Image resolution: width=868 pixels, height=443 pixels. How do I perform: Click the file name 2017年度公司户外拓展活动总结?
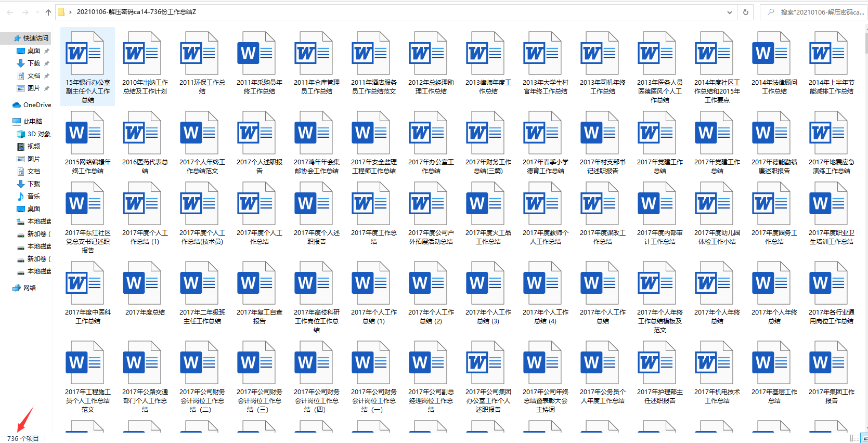[431, 237]
